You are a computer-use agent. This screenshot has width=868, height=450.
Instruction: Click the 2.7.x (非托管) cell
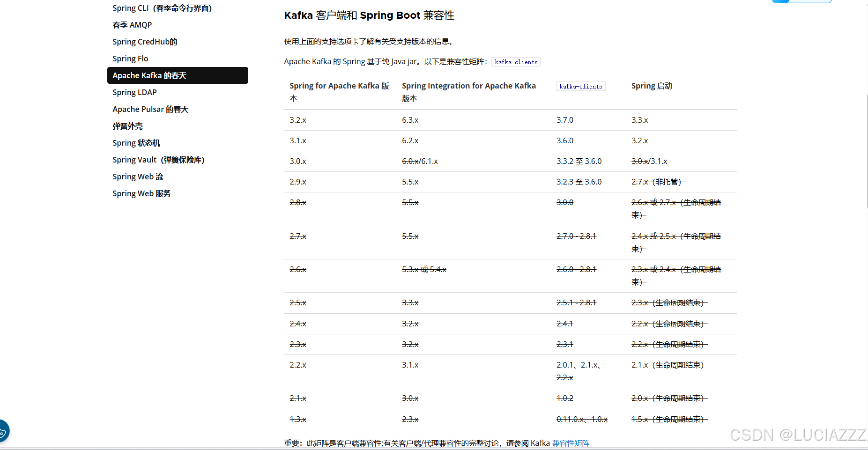[x=658, y=182]
